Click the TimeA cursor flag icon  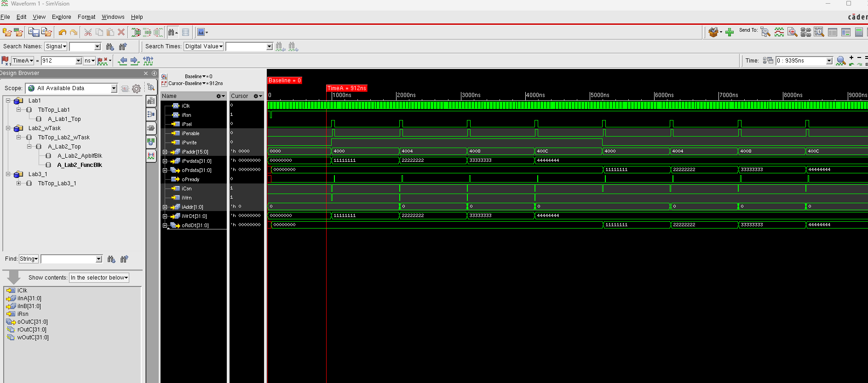point(6,61)
